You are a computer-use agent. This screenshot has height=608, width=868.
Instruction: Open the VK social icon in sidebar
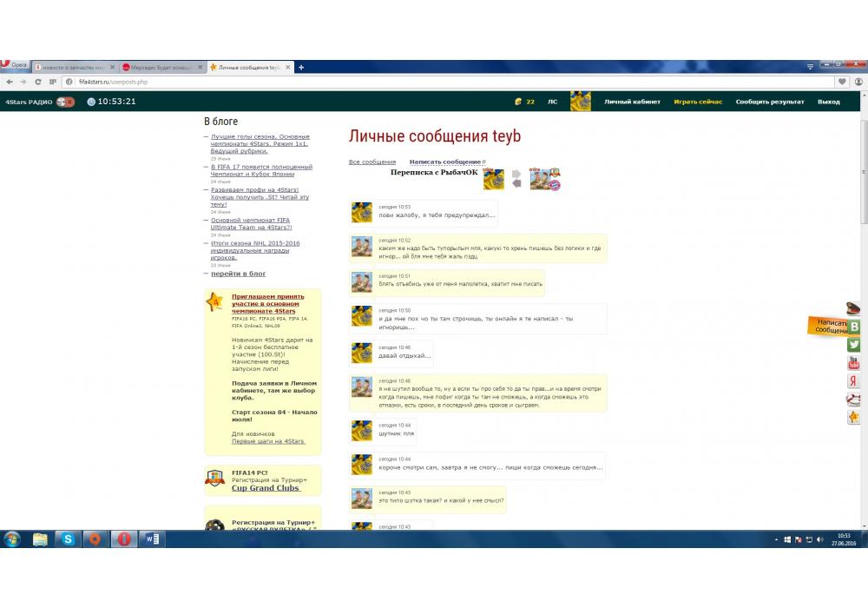(854, 327)
